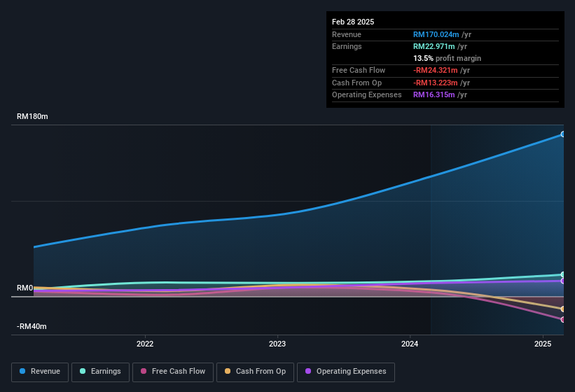Image resolution: width=575 pixels, height=392 pixels.
Task: Toggle the Cash From Op legend button
Action: [255, 372]
